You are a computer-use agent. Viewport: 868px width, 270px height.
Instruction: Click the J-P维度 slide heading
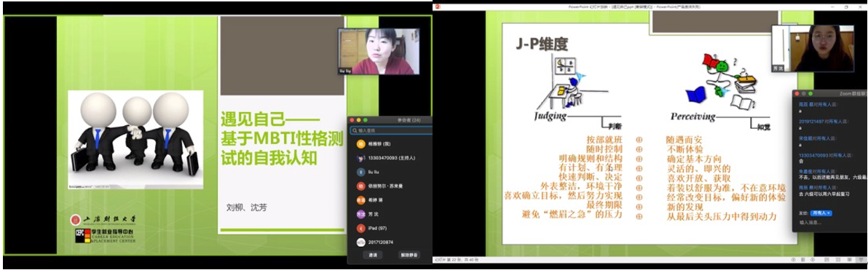(541, 44)
